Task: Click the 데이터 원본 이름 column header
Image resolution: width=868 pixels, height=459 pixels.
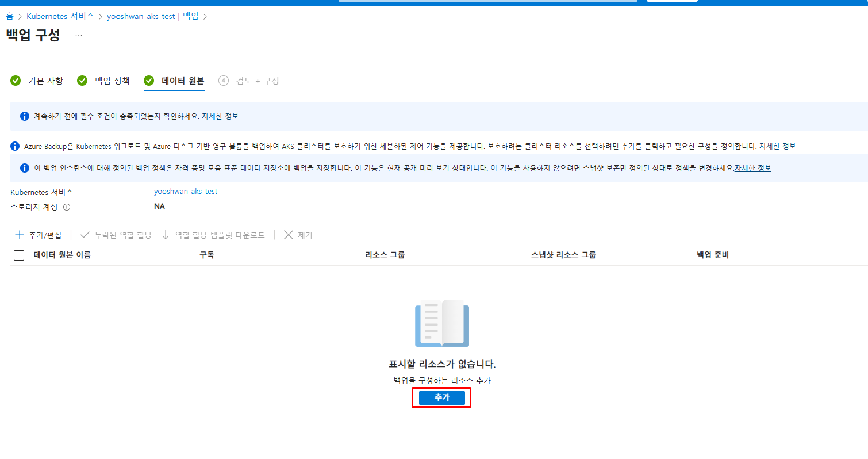Action: (62, 255)
